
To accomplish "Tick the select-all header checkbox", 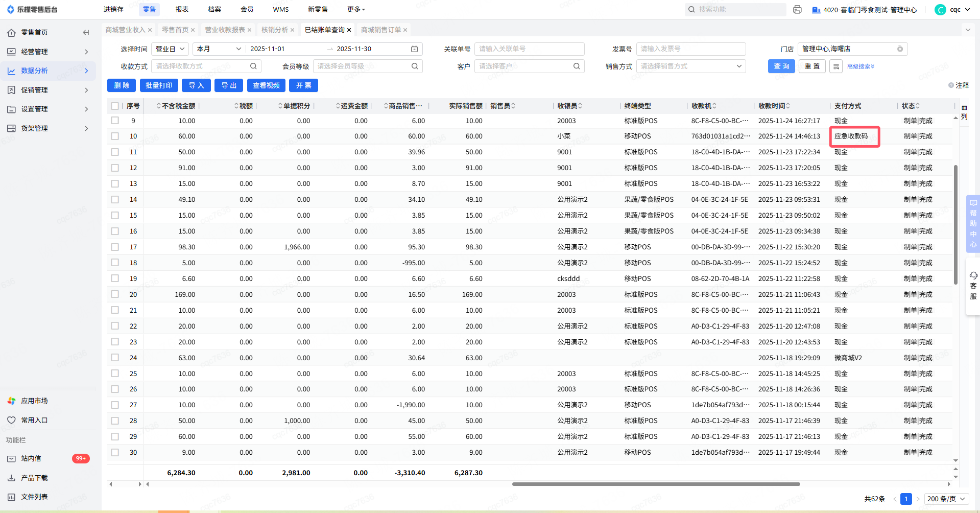I will click(x=115, y=106).
